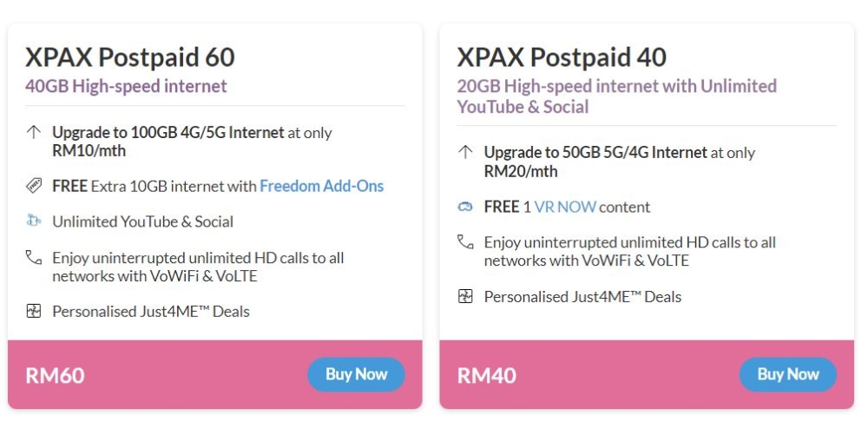
Task: Click the VR headset icon beside FREE 1
Action: coord(465,207)
